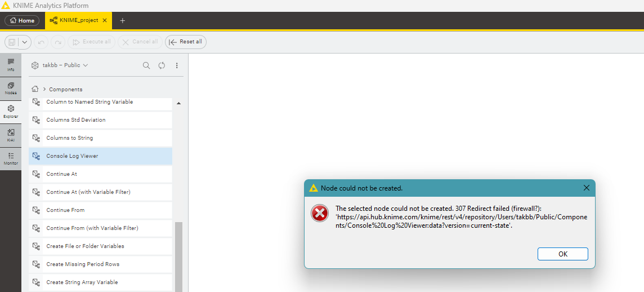Click the undo arrow icon
This screenshot has width=644, height=292.
(x=42, y=42)
